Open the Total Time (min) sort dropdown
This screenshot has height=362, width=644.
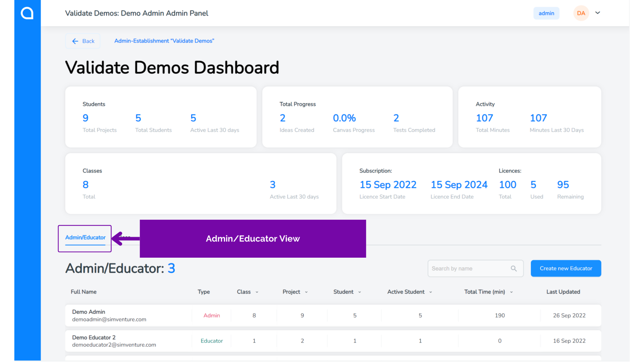pos(511,292)
